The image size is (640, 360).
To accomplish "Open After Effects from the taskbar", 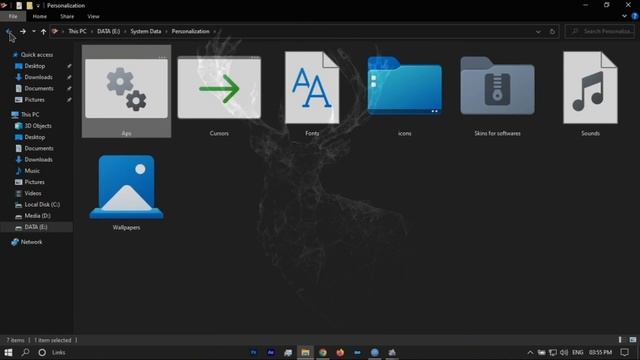I will click(x=271, y=352).
